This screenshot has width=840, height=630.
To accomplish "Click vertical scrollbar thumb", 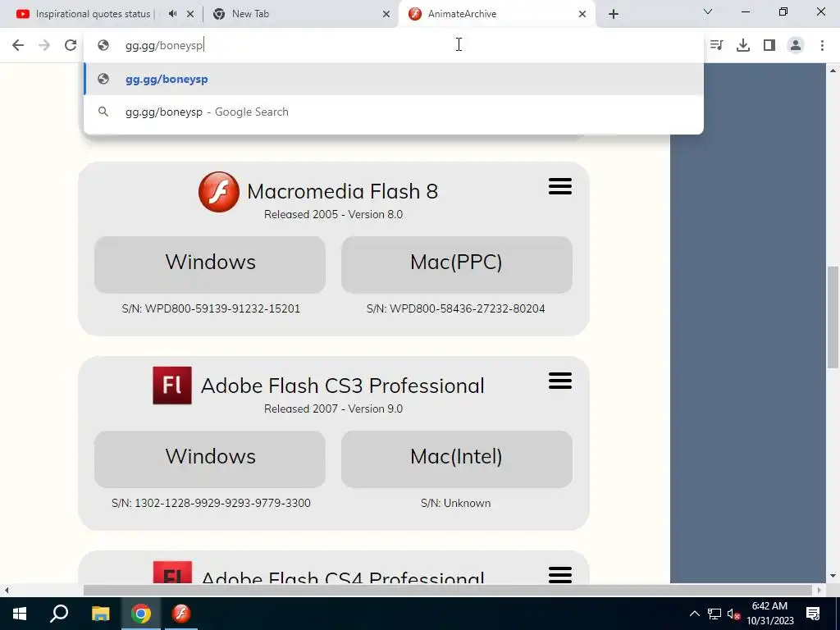I will click(x=833, y=317).
